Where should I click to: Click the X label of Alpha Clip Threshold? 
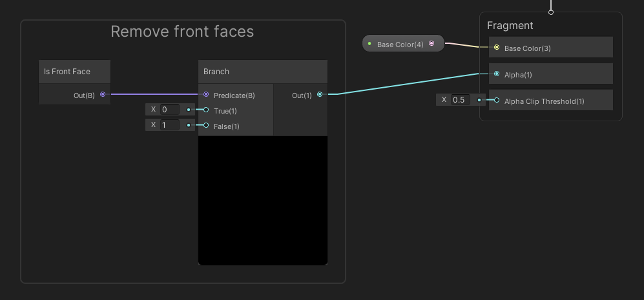444,99
